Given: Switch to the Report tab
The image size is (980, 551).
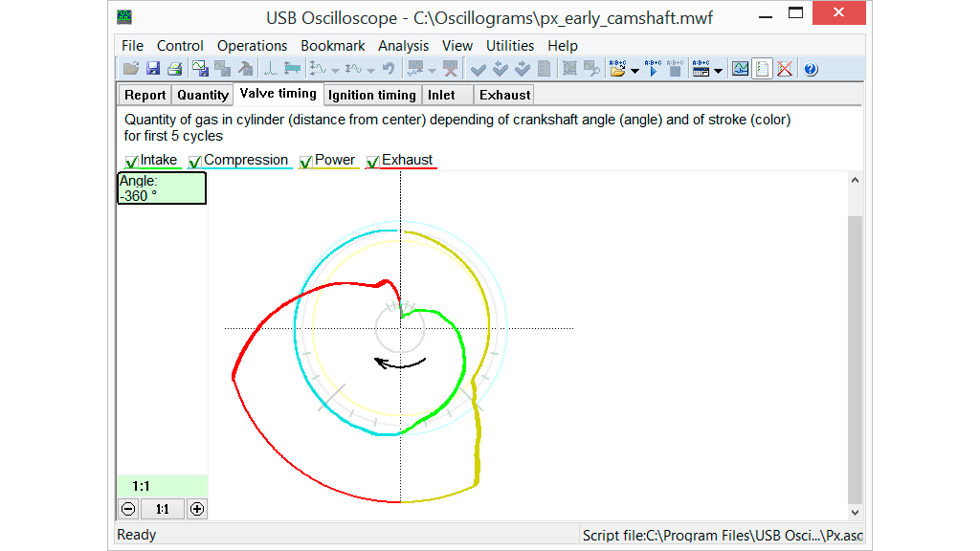Looking at the screenshot, I should [145, 95].
